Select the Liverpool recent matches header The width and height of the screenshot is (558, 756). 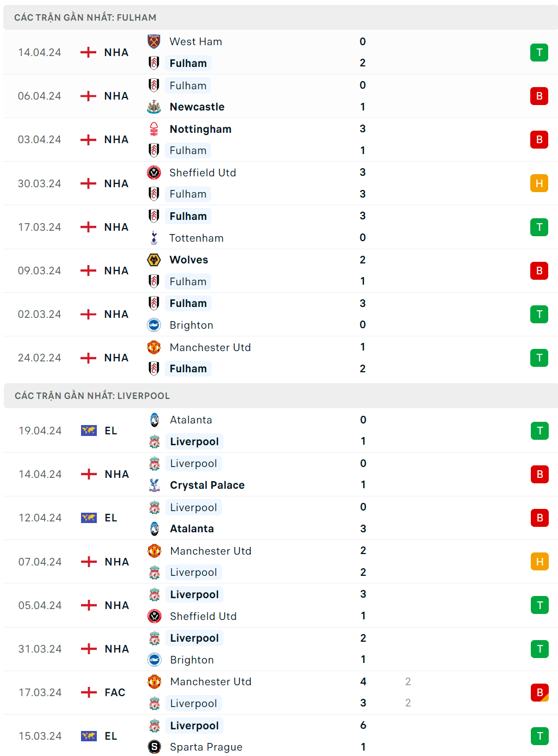tap(92, 396)
